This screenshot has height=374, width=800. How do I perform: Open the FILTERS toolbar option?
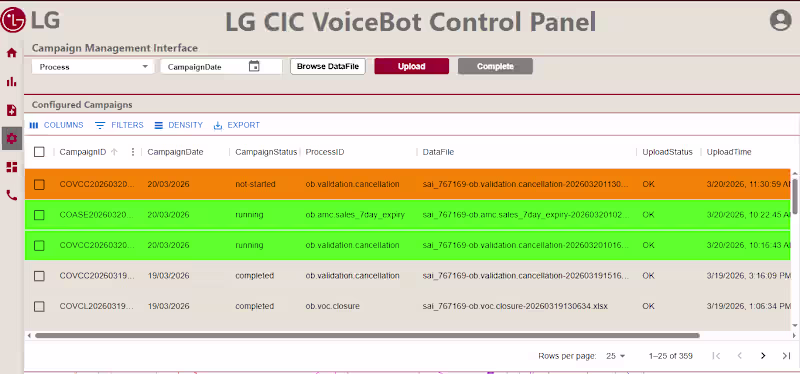click(x=119, y=125)
